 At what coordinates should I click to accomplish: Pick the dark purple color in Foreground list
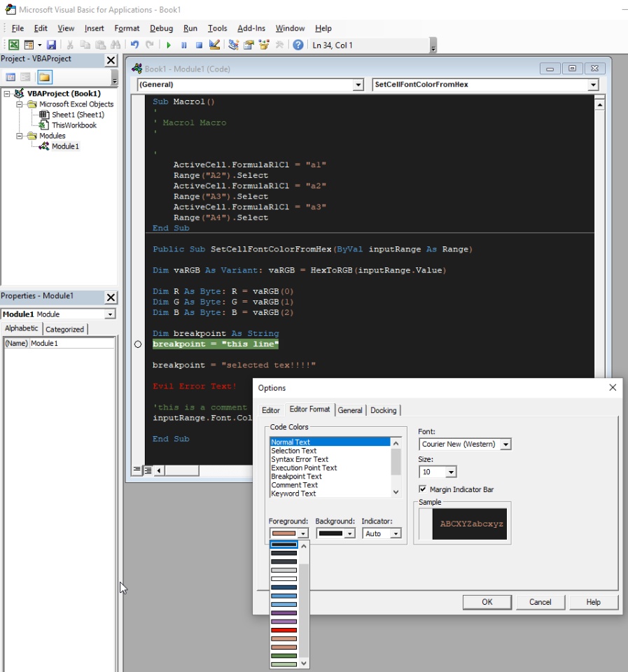point(284,613)
